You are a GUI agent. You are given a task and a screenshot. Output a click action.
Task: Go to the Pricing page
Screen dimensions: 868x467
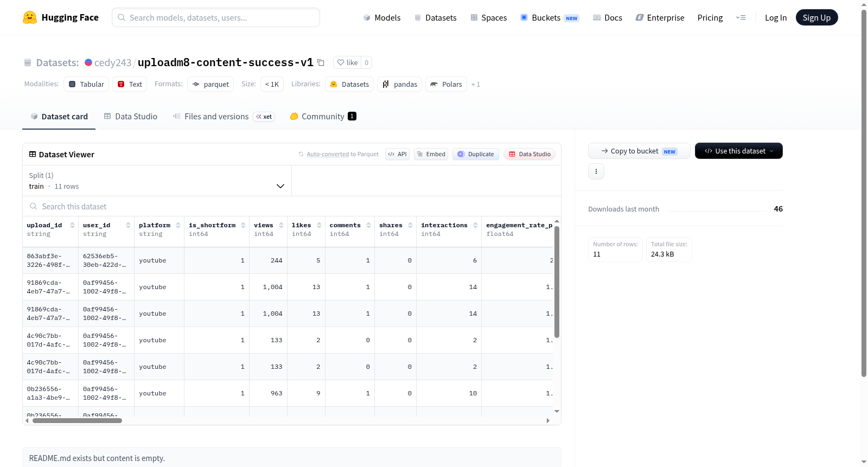click(710, 17)
